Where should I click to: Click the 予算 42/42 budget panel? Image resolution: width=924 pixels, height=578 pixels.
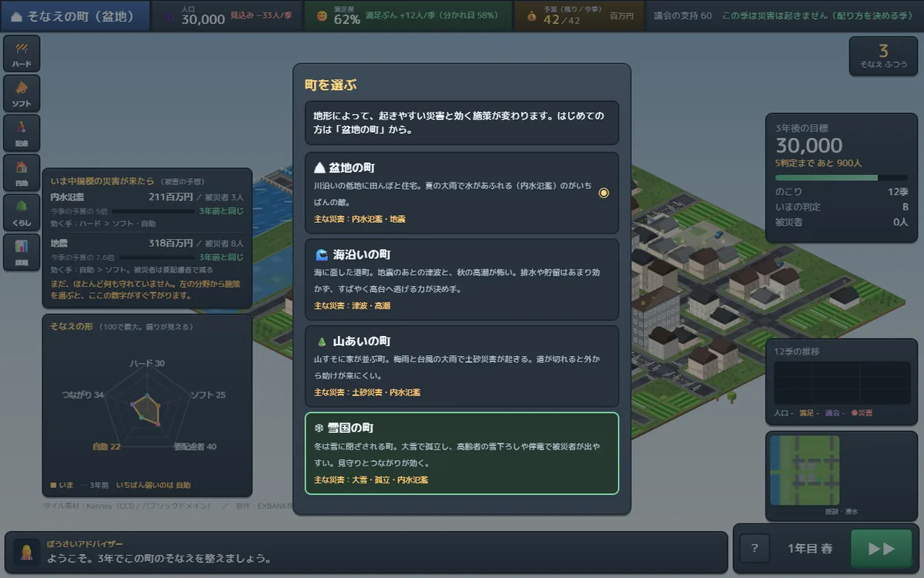579,15
